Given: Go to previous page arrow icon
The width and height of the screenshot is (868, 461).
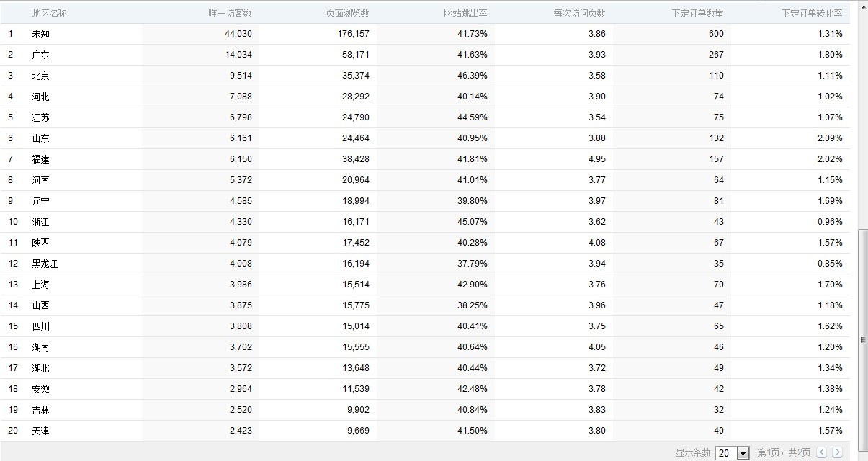Looking at the screenshot, I should [x=821, y=452].
